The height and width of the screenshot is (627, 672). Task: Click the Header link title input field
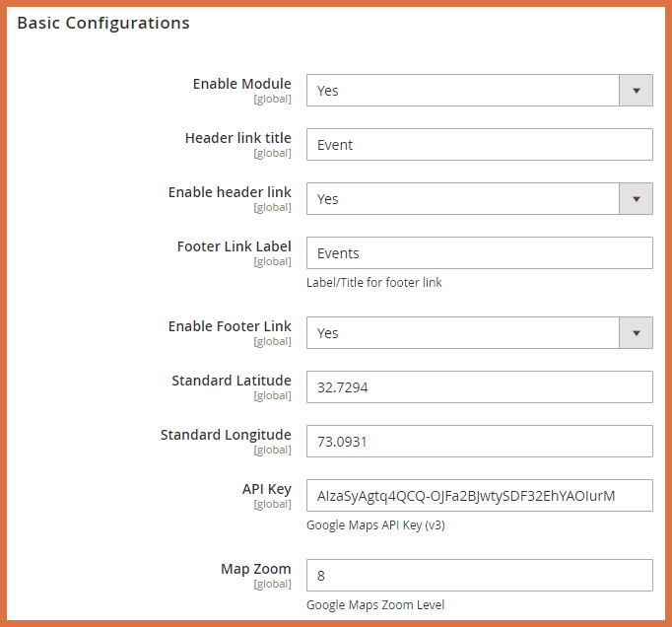(x=479, y=145)
